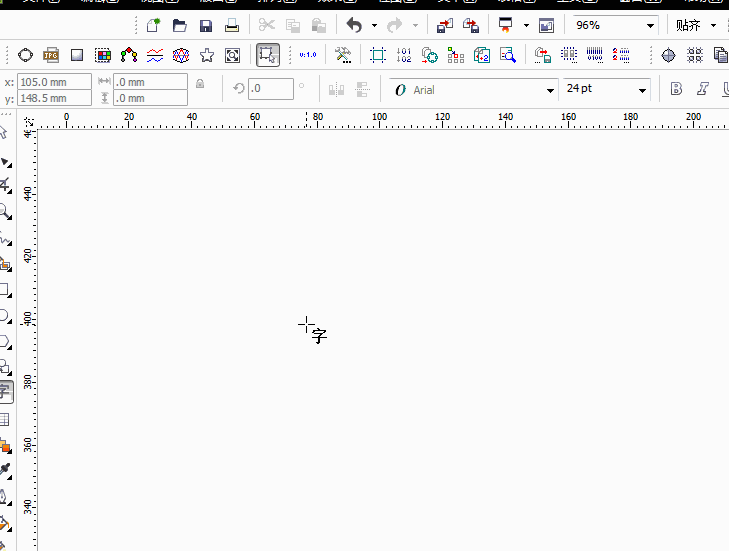
Task: Select the Zoom tool in toolbox
Action: pos(6,212)
